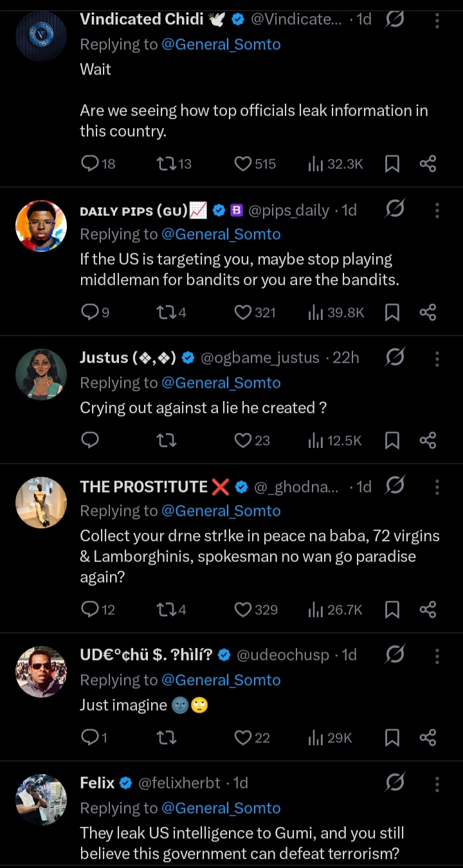Share Vindicated Chidi's tweet
This screenshot has width=463, height=868.
pyautogui.click(x=428, y=164)
